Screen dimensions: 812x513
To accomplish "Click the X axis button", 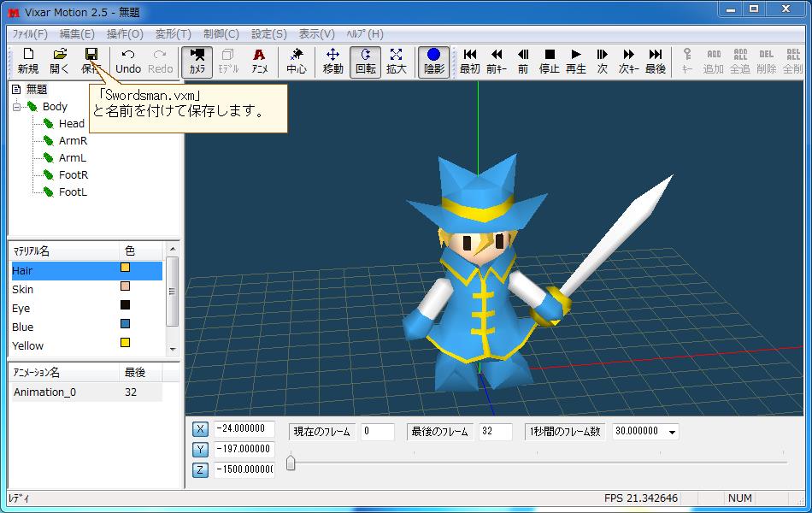I will [200, 429].
